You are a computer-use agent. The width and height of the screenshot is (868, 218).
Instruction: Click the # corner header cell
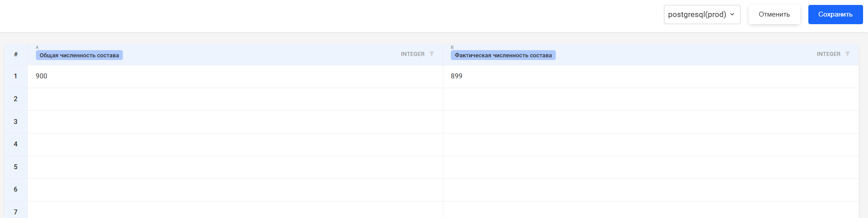tap(16, 54)
